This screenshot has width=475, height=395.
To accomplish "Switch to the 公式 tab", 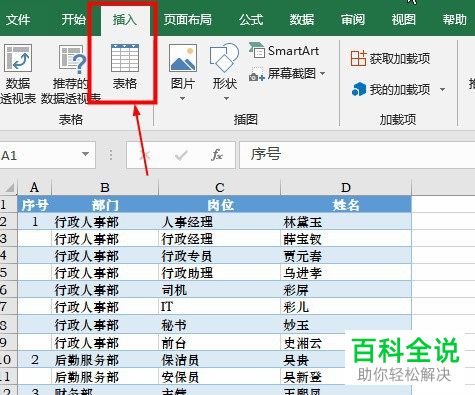I will pos(251,20).
